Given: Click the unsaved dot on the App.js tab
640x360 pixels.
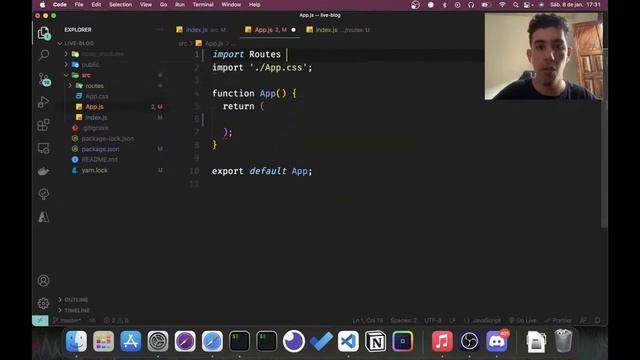Looking at the screenshot, I should pyautogui.click(x=293, y=30).
